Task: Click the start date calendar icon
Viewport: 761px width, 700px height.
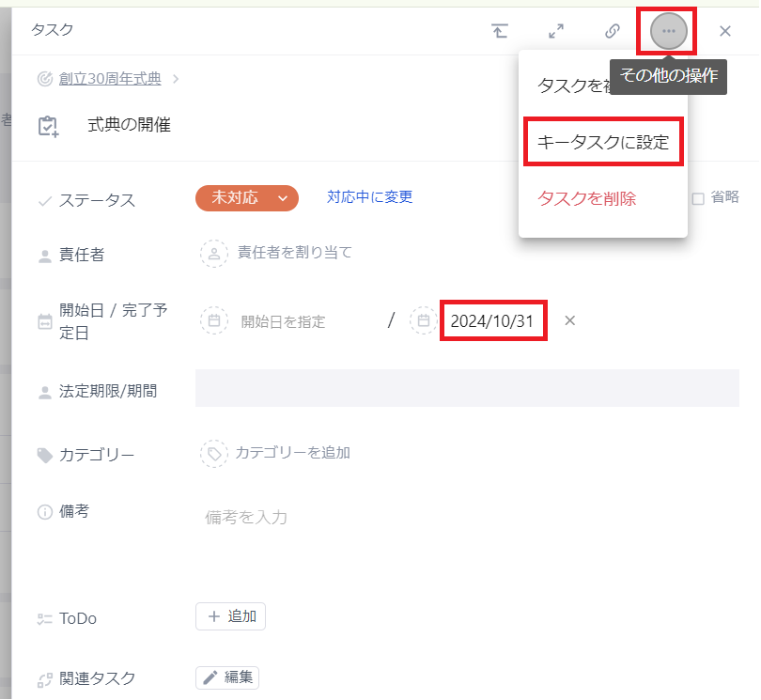Action: tap(214, 320)
